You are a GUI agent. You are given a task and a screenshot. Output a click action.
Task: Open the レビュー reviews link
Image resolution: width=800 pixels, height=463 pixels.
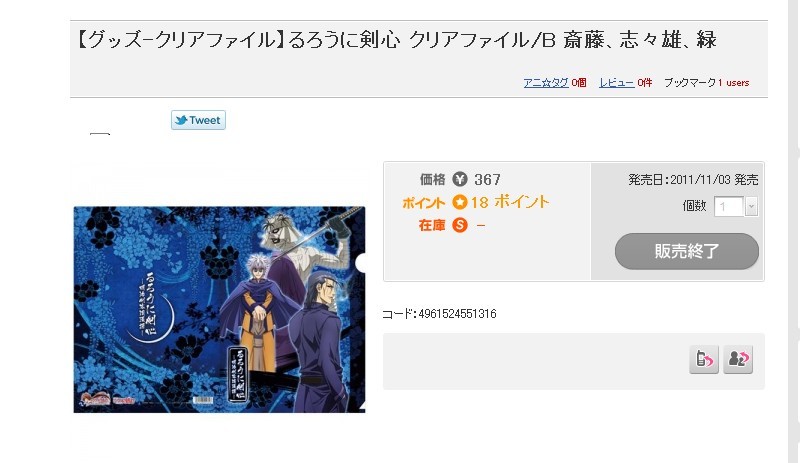pos(616,83)
